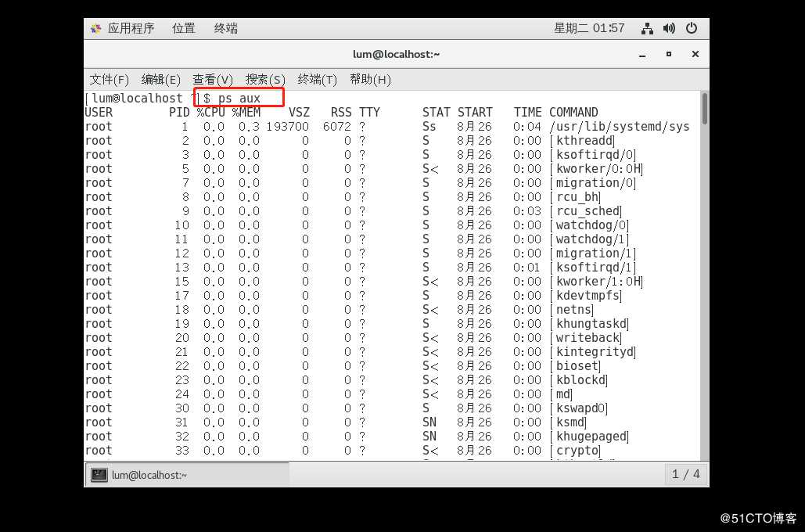805x532 pixels.
Task: Click the [bioset] process text
Action: coord(575,366)
